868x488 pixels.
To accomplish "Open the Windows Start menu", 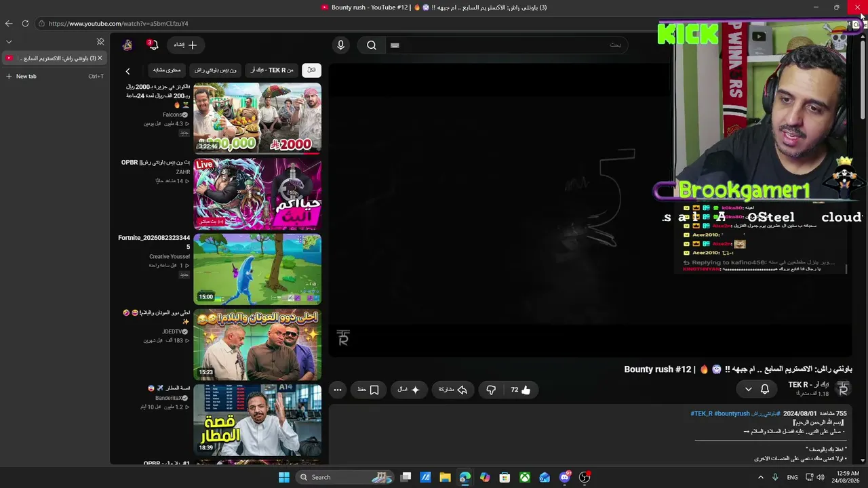I will point(284,477).
